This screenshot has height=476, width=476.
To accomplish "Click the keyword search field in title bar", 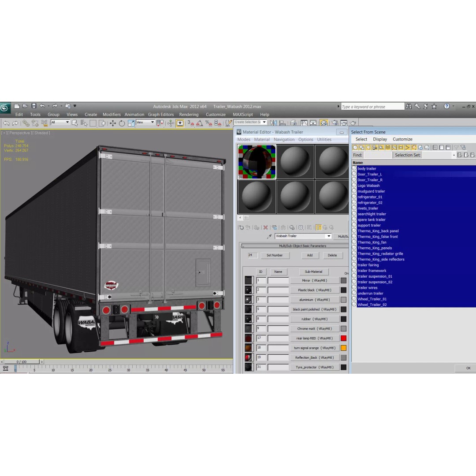I will 373,107.
